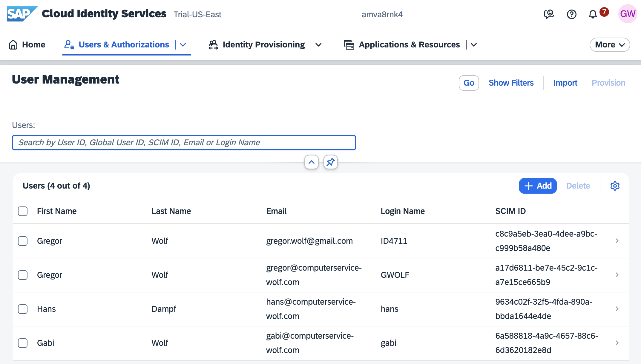Click SCIM ID a17d6811-be7e-45c2-9c1c-a7e15ce665b9
The image size is (641, 364).
pyautogui.click(x=547, y=275)
